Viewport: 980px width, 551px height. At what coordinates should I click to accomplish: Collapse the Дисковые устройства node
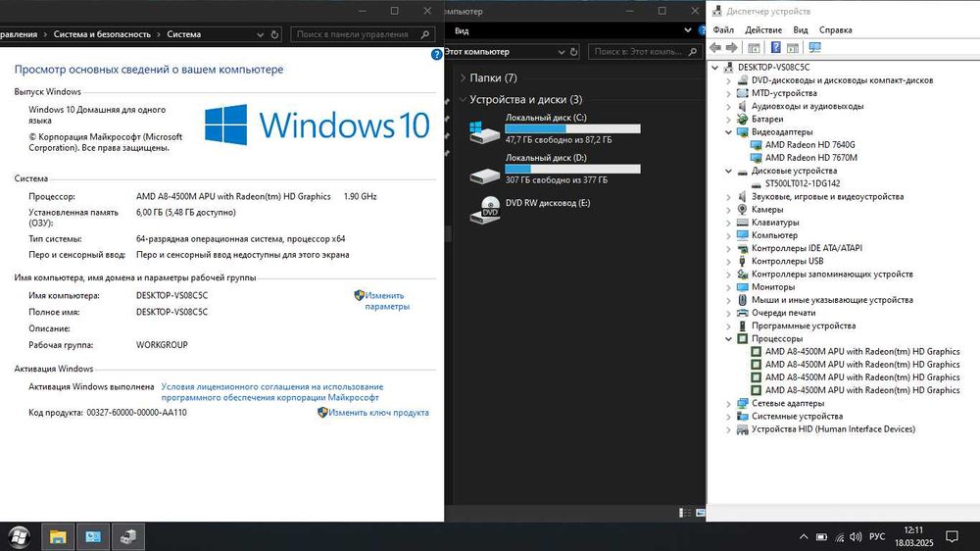pyautogui.click(x=728, y=171)
